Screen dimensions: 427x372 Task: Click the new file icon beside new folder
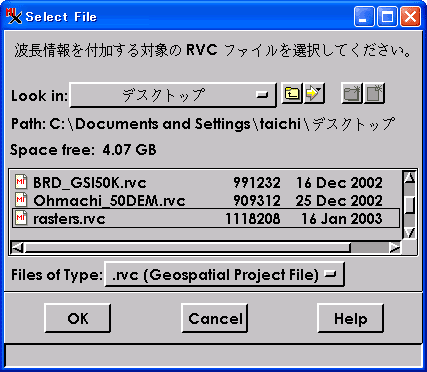(374, 94)
